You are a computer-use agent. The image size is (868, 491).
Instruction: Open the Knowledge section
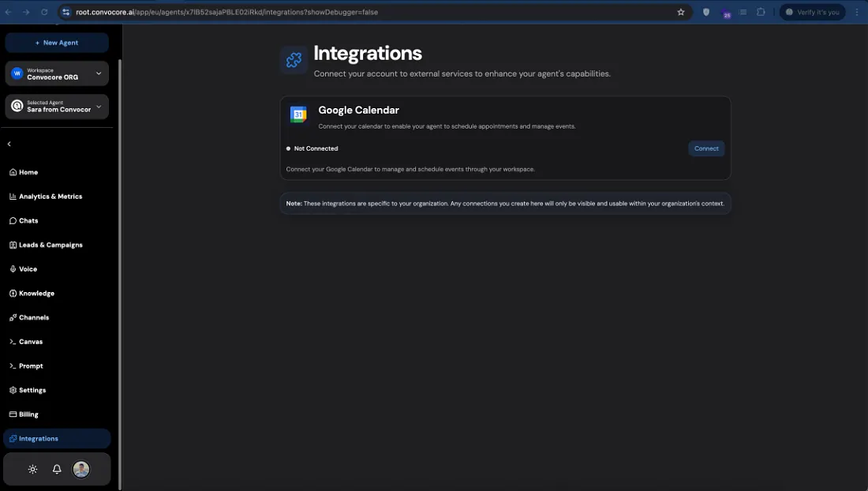coord(32,294)
